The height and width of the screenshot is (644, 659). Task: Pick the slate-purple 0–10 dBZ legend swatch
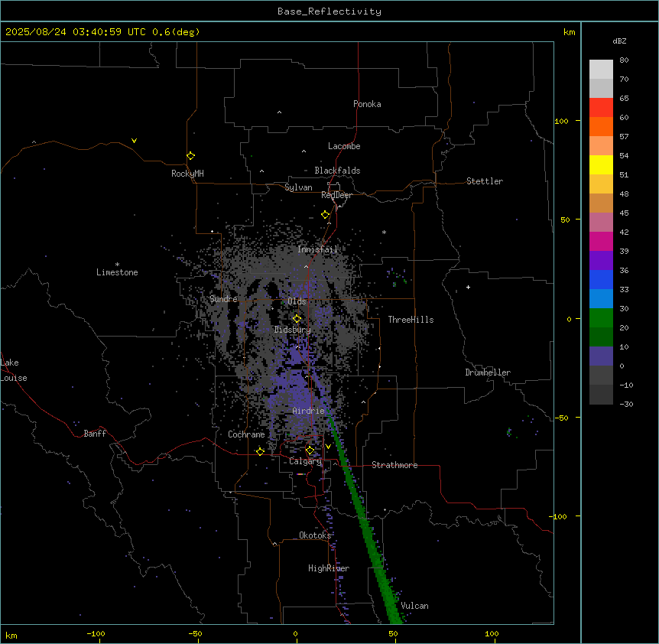[601, 356]
